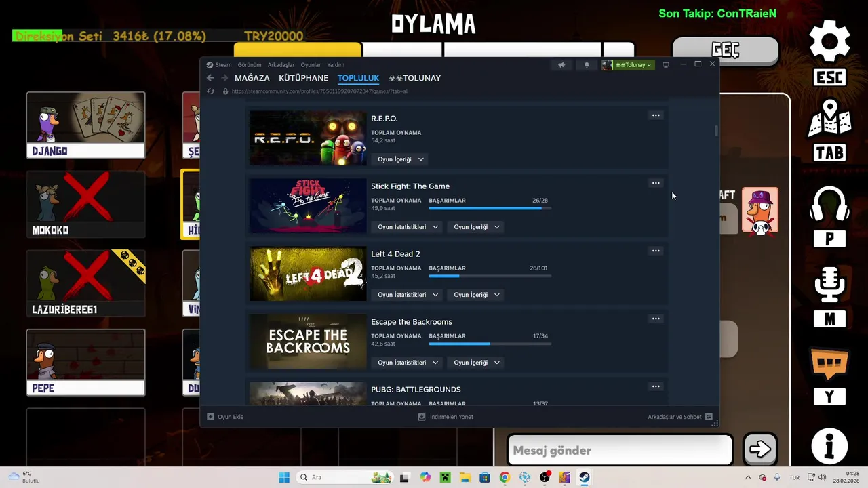The image size is (868, 488).
Task: Open R.E.P.O. options three-dot menu
Action: tap(656, 115)
